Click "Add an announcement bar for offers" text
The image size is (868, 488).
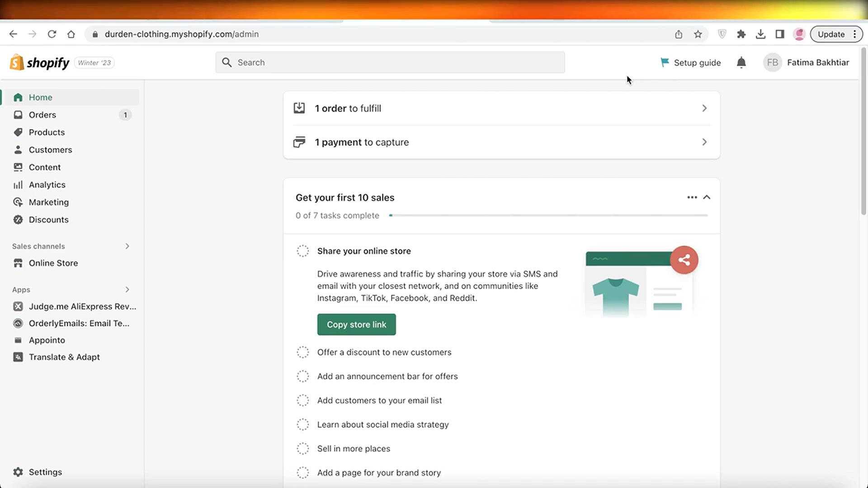(x=387, y=376)
